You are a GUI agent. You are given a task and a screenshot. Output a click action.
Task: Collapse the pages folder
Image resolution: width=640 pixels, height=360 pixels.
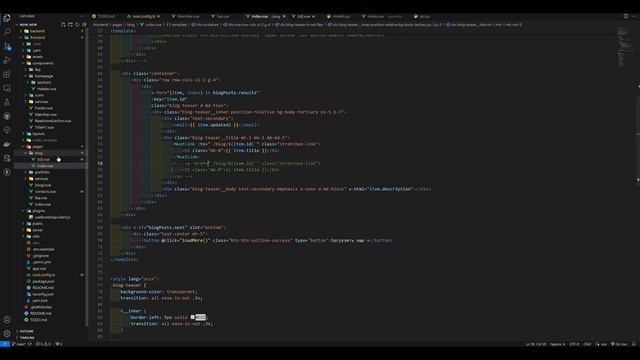(38, 146)
